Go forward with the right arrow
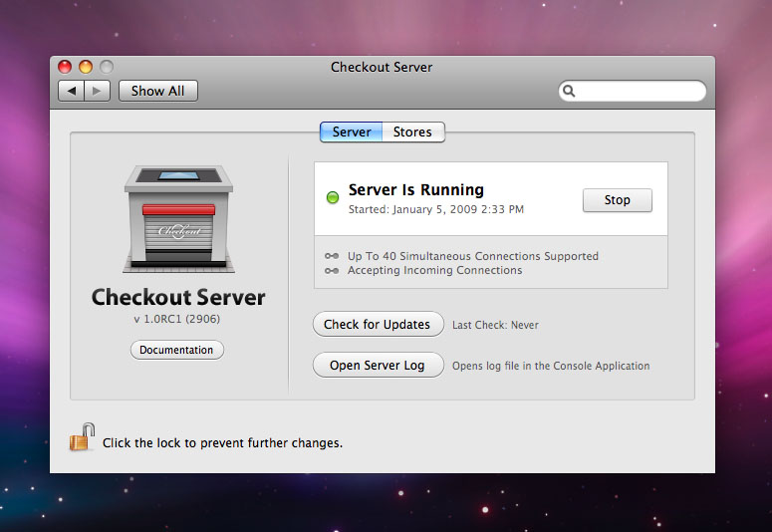 tap(97, 91)
